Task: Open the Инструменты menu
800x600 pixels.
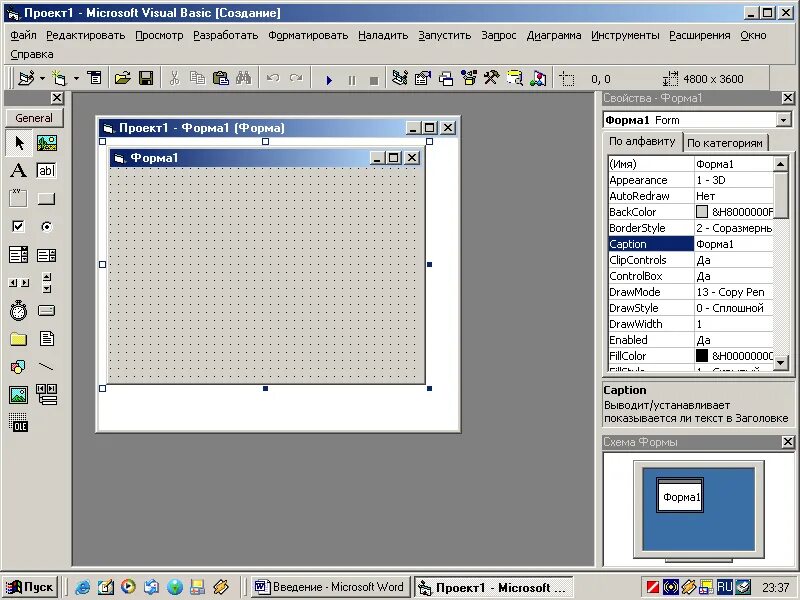Action: point(625,35)
